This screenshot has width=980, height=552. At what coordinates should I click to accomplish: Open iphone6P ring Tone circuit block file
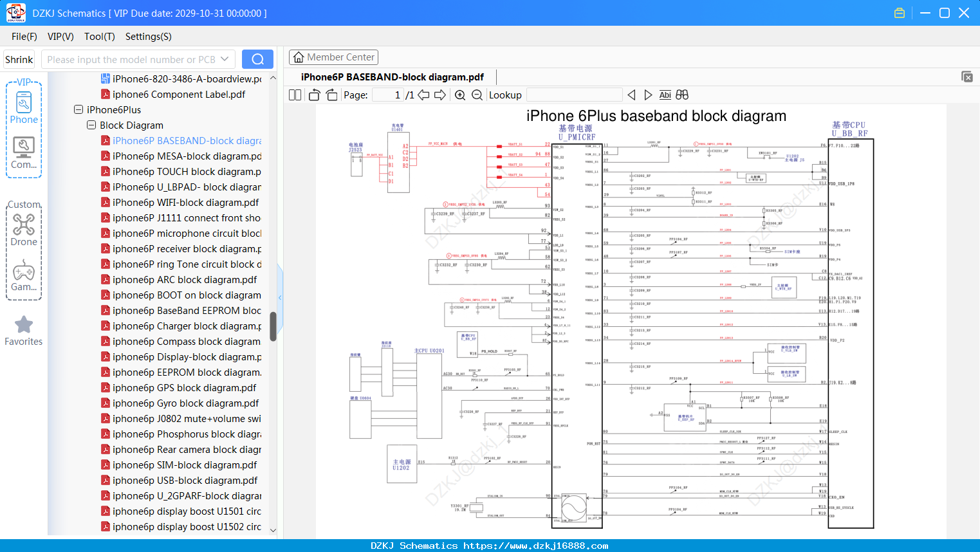coord(187,264)
